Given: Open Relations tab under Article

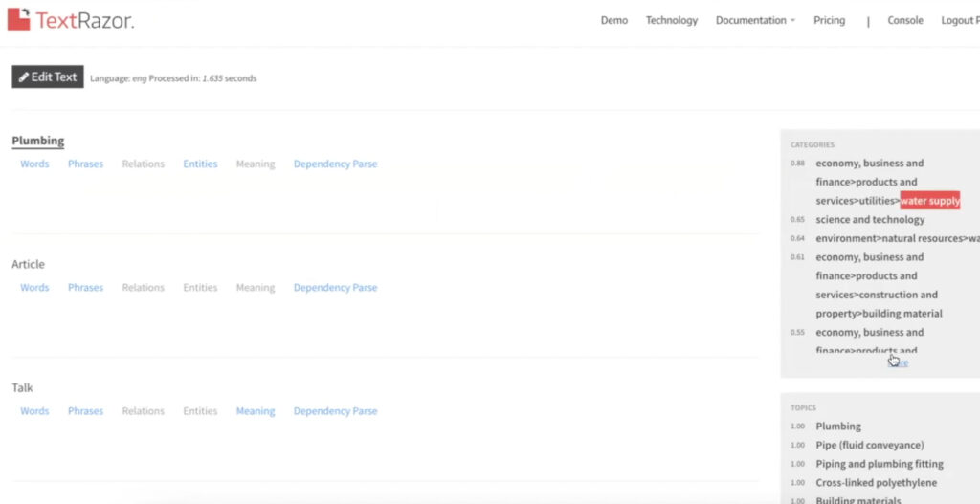Looking at the screenshot, I should 144,287.
